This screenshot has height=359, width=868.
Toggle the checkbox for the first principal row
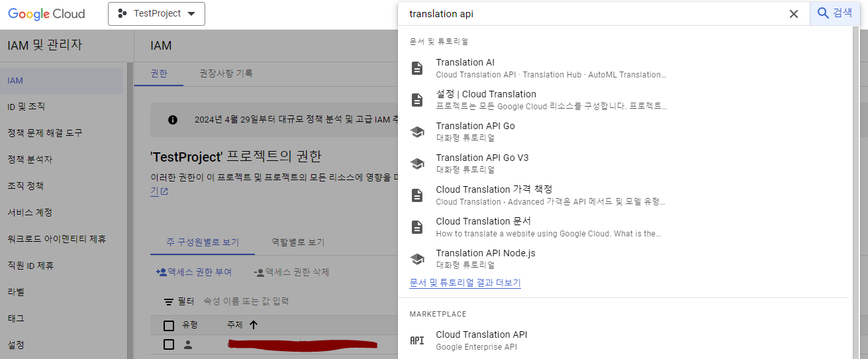click(169, 344)
